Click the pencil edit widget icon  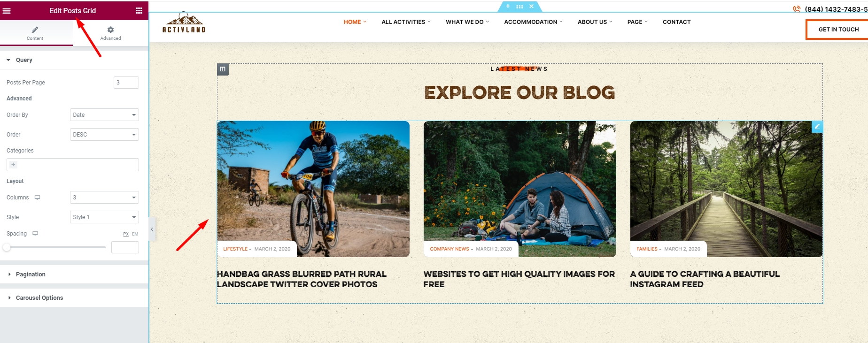pyautogui.click(x=817, y=127)
